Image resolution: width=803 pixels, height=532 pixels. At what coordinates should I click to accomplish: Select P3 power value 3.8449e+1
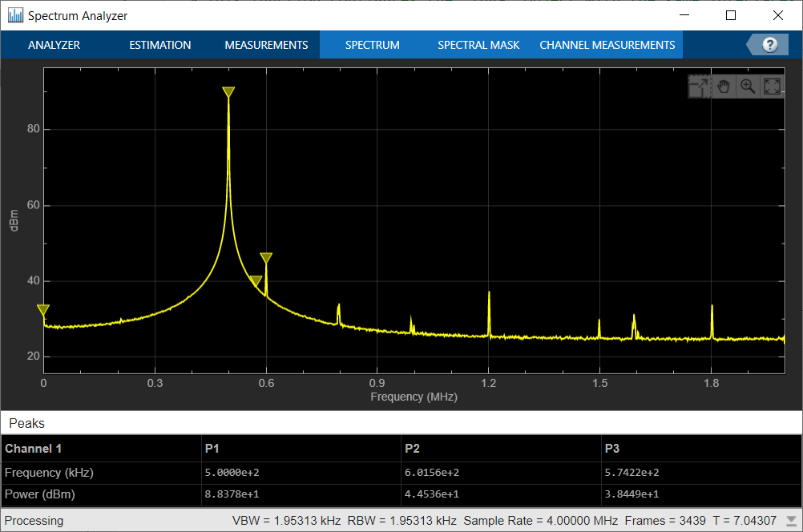click(x=632, y=494)
